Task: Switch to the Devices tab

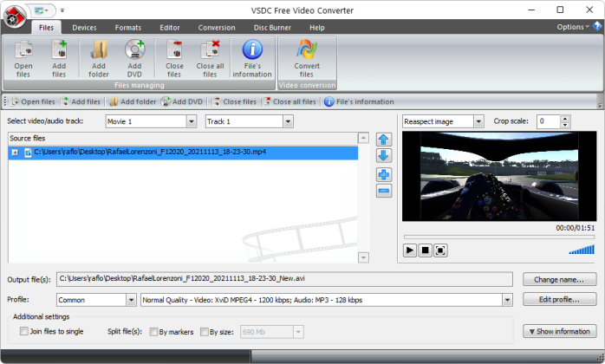Action: tap(84, 28)
